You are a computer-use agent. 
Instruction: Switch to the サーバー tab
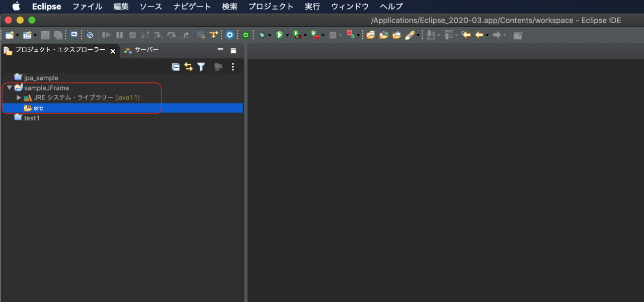(146, 50)
